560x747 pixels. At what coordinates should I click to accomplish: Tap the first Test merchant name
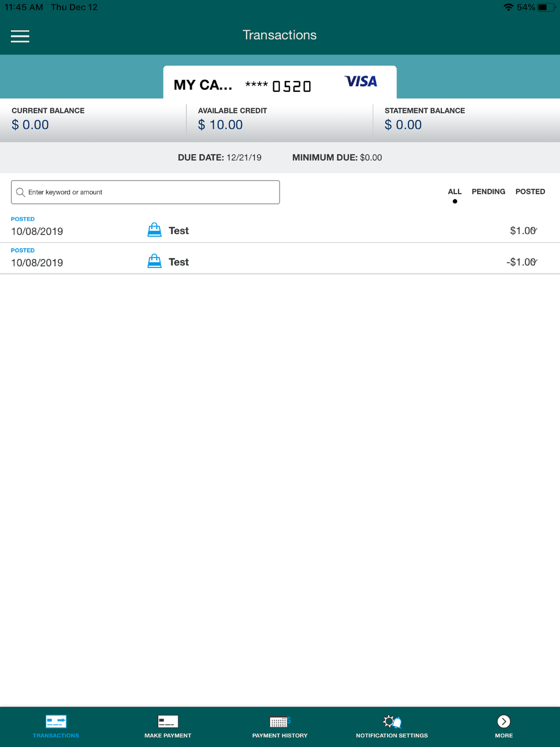tap(179, 231)
